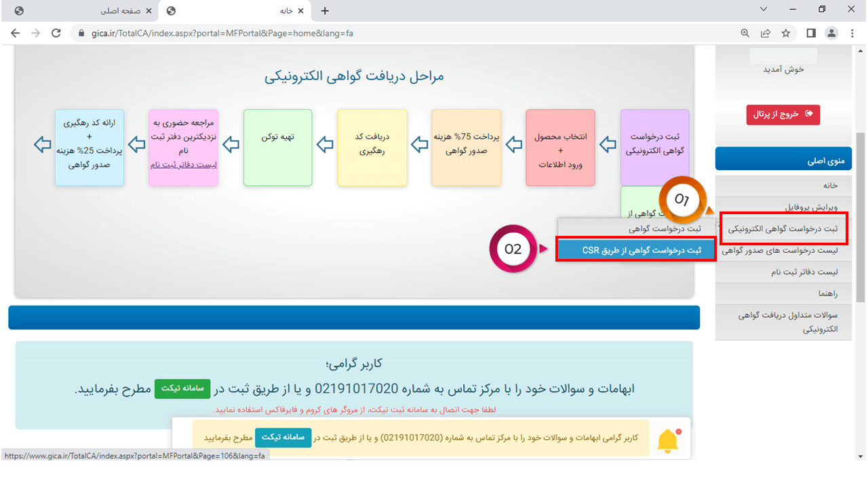
Task: Open a new browser tab
Action: [325, 11]
